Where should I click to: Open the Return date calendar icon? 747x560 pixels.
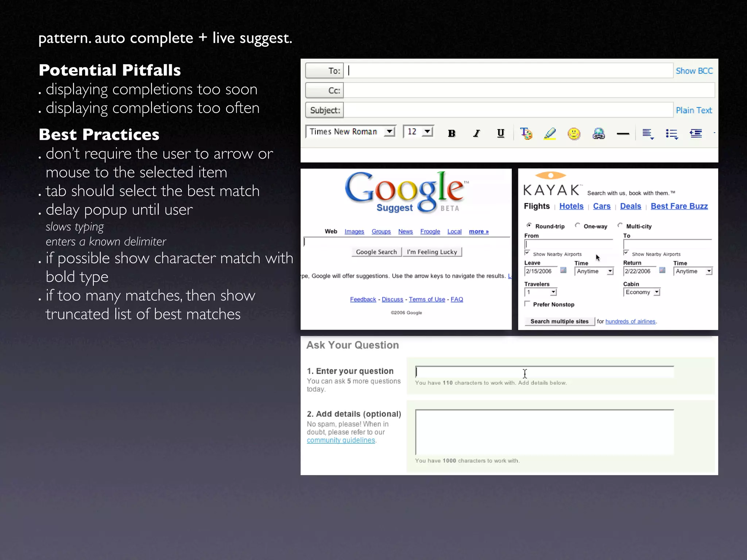tap(662, 270)
